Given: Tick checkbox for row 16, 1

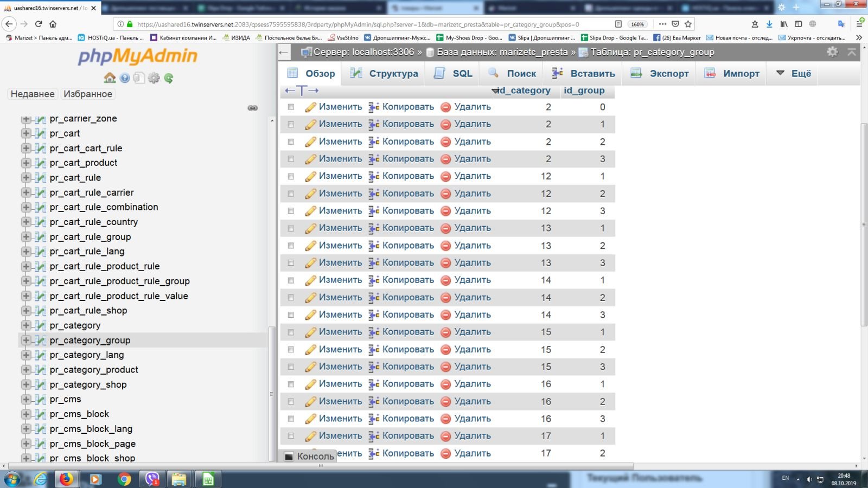Looking at the screenshot, I should 291,384.
